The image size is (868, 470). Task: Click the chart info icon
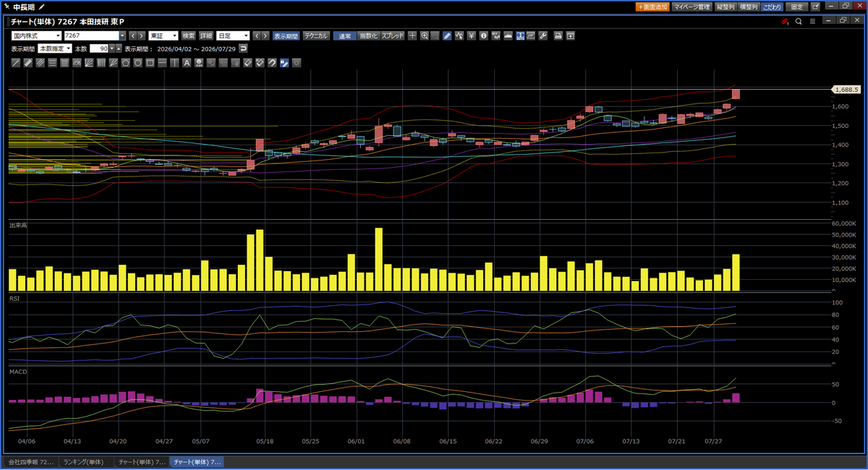click(483, 35)
